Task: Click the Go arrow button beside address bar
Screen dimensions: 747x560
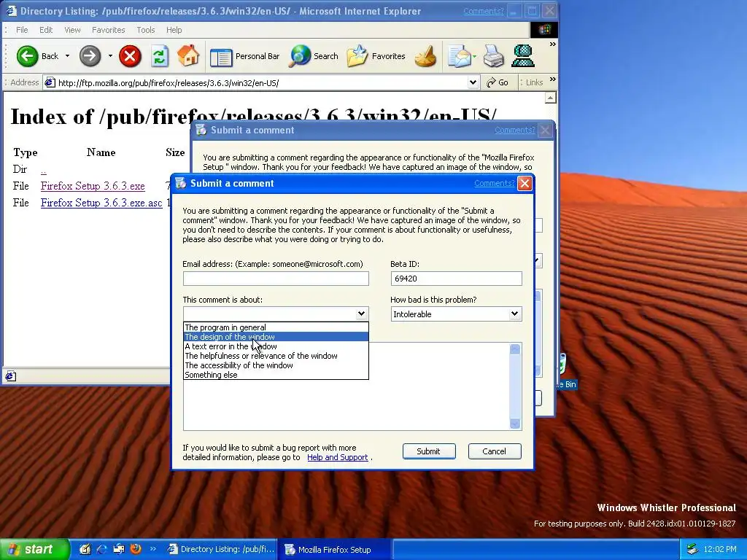Action: click(498, 82)
